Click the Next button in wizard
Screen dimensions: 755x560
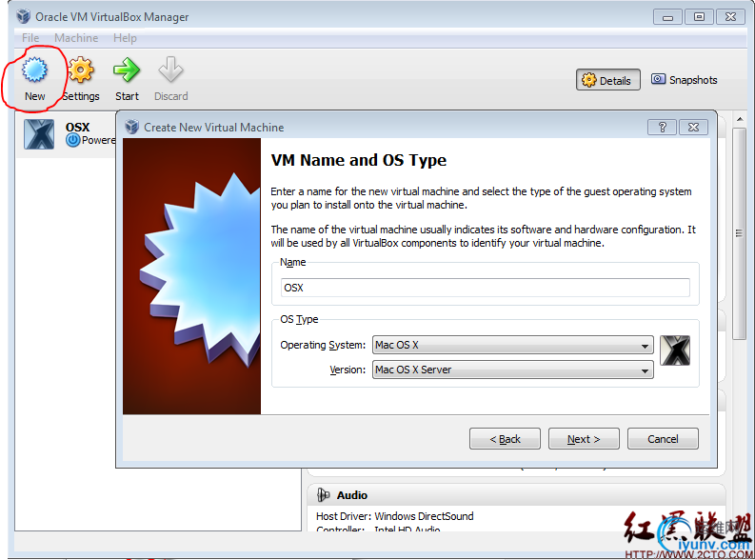(x=584, y=439)
